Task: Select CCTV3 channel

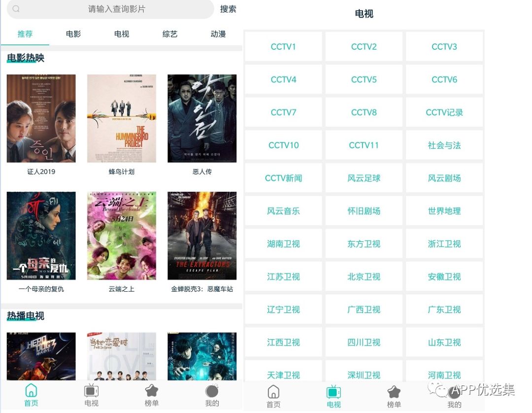Action: [444, 46]
